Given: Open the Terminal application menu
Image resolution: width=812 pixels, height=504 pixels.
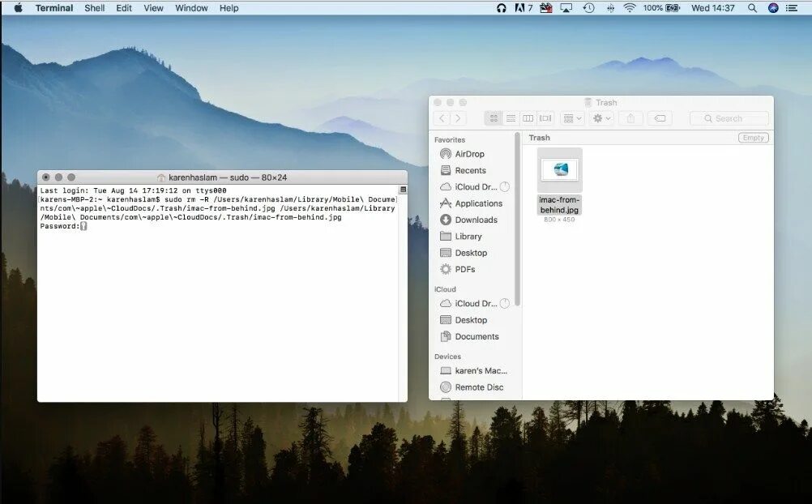Looking at the screenshot, I should (x=53, y=8).
